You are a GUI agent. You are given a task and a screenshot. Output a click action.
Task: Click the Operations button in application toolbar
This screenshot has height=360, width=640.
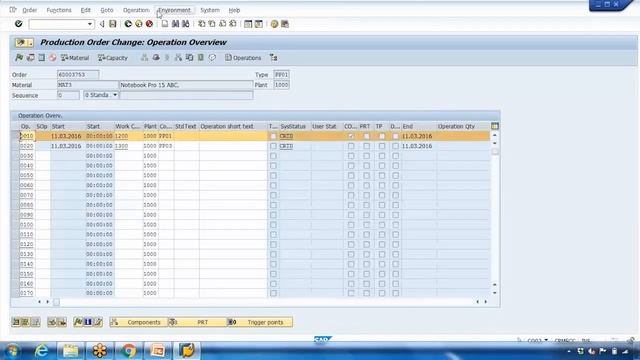point(243,58)
